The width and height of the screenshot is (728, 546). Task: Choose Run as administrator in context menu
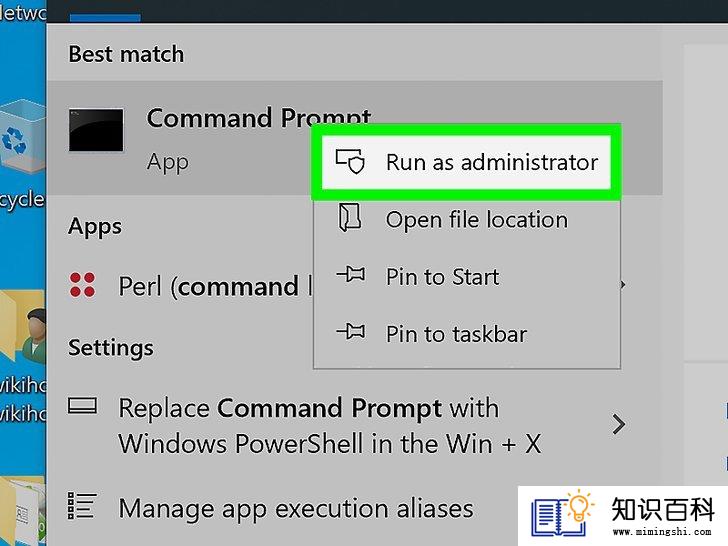coord(466,162)
